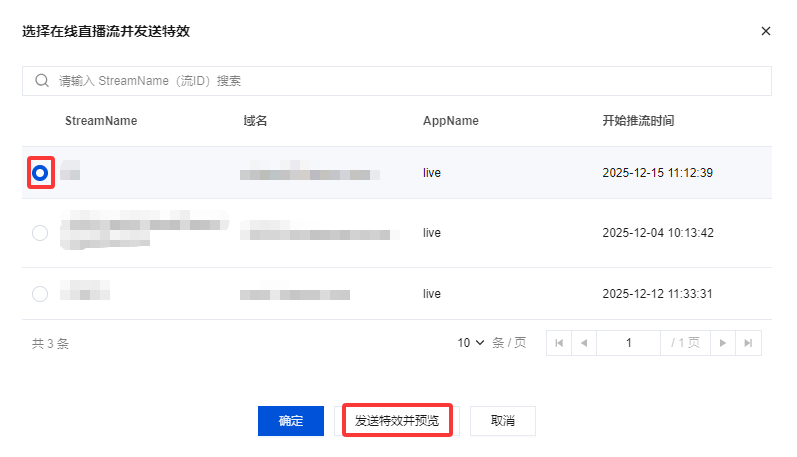Click the 域名 column header
Viewport: 797px width, 457px height.
pos(255,121)
